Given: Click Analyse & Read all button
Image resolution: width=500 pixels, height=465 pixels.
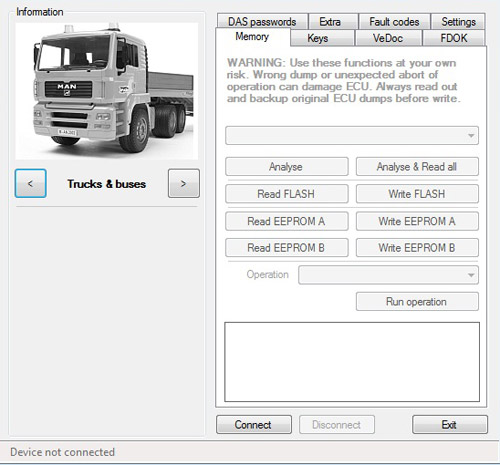Looking at the screenshot, I should click(x=417, y=167).
